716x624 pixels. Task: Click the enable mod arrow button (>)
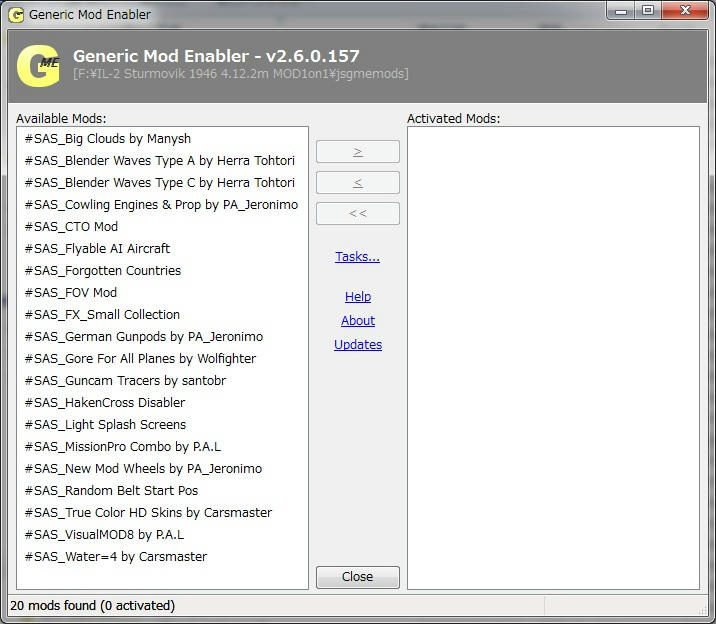point(358,152)
